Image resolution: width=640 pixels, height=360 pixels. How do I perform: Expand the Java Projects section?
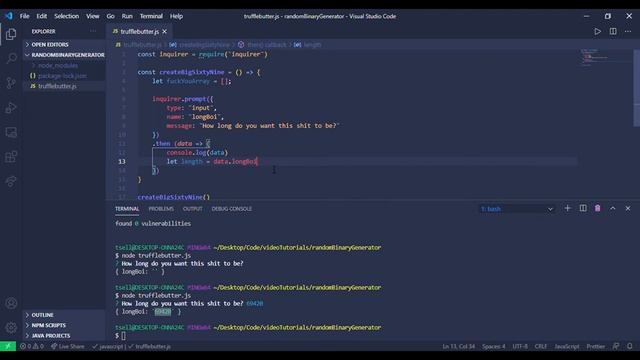tap(64, 336)
